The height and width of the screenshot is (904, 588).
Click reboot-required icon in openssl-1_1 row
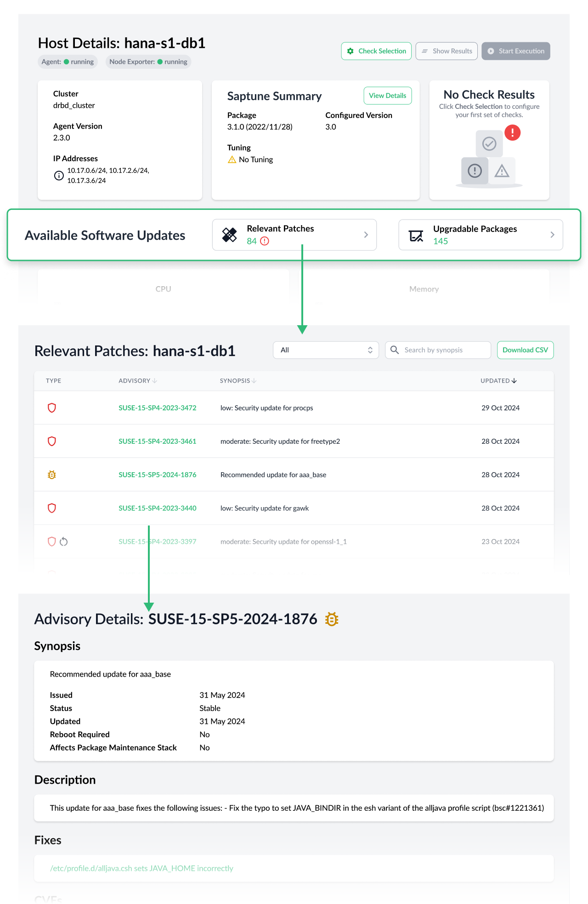(x=64, y=542)
